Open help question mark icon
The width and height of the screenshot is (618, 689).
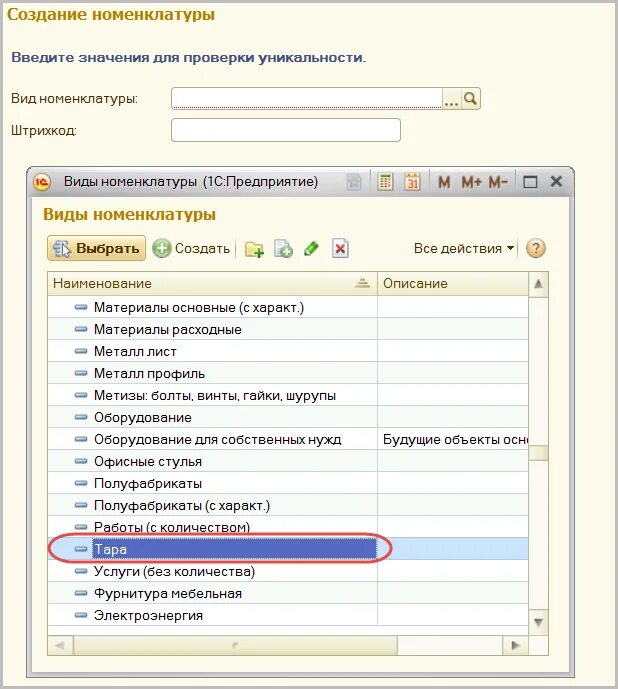click(535, 248)
